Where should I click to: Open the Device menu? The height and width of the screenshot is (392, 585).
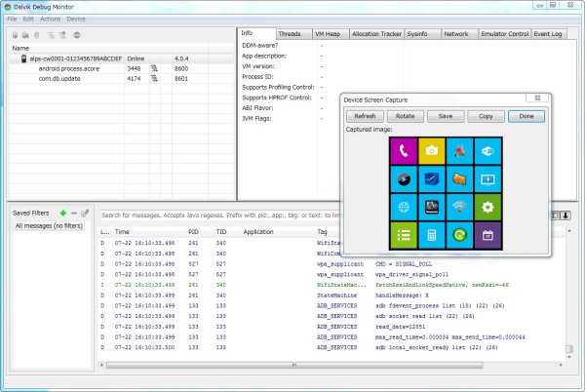76,19
